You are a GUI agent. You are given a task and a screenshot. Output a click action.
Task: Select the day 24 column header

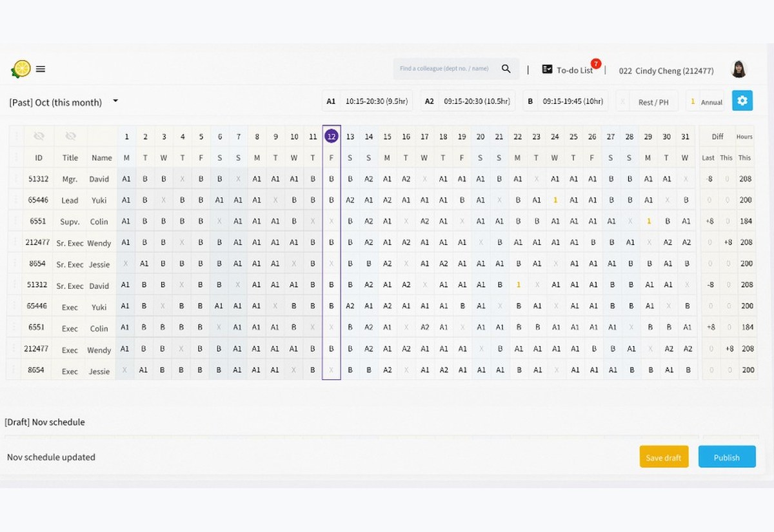click(555, 136)
